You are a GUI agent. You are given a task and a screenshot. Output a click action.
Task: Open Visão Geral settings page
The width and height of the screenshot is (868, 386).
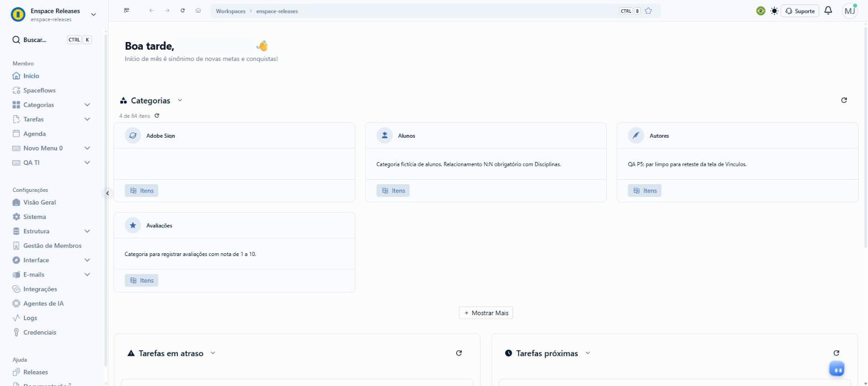point(39,202)
